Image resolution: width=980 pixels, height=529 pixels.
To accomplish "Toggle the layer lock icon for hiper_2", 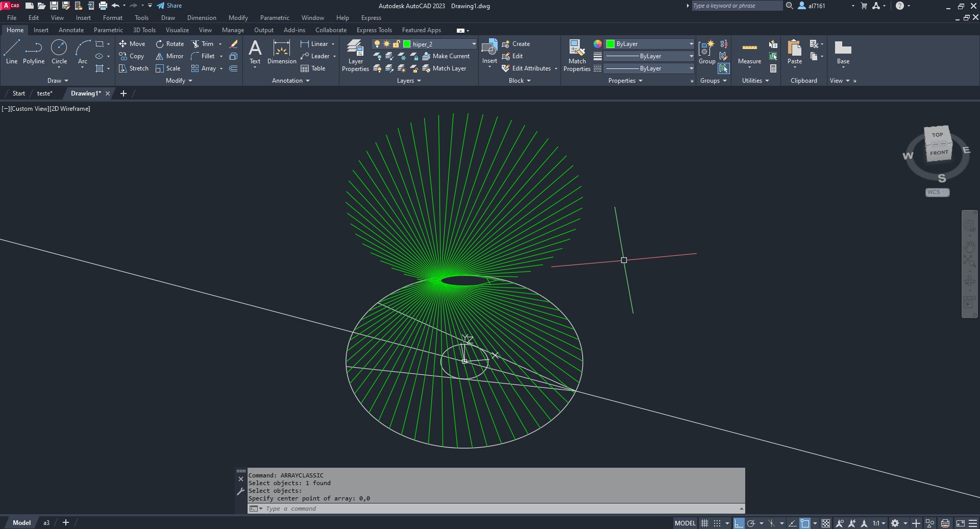I will click(x=396, y=44).
